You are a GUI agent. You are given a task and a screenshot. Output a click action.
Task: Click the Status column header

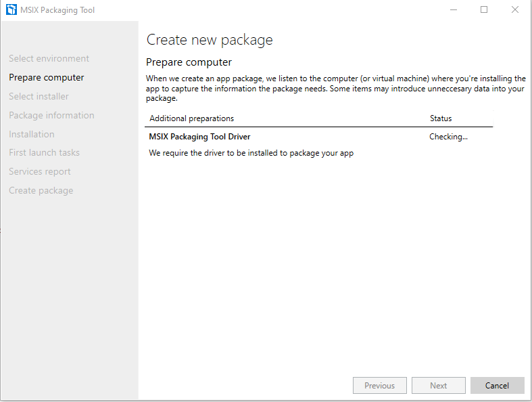pyautogui.click(x=441, y=118)
